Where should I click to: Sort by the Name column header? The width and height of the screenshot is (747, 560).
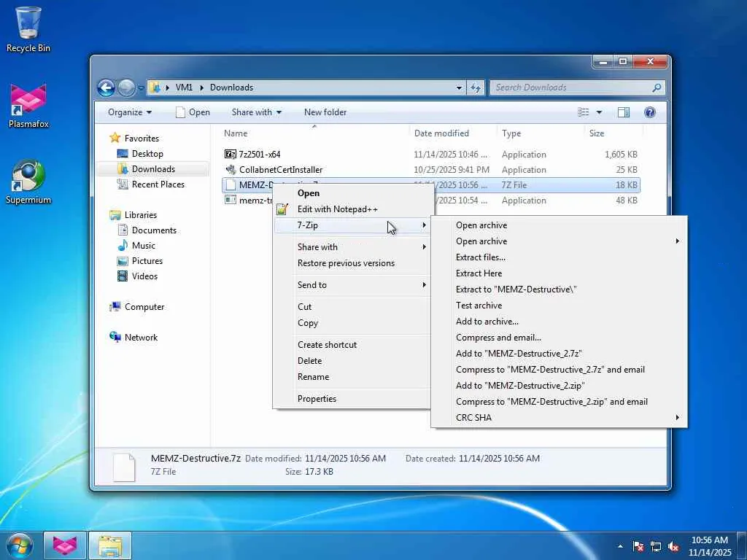pos(314,133)
